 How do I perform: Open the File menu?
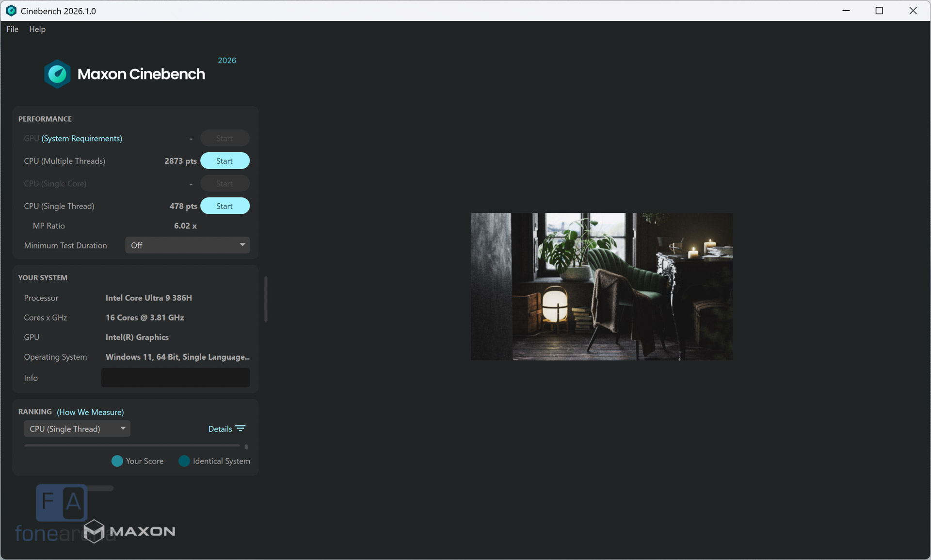pos(13,29)
